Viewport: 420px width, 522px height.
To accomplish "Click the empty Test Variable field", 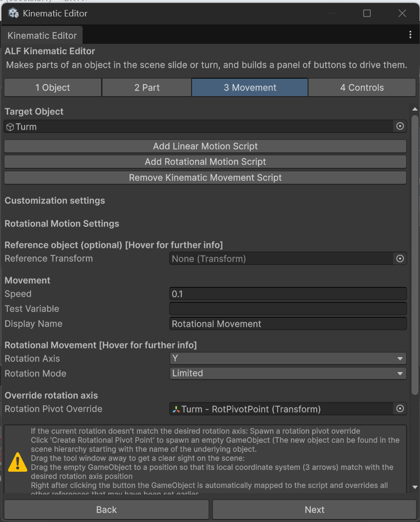I will click(288, 309).
